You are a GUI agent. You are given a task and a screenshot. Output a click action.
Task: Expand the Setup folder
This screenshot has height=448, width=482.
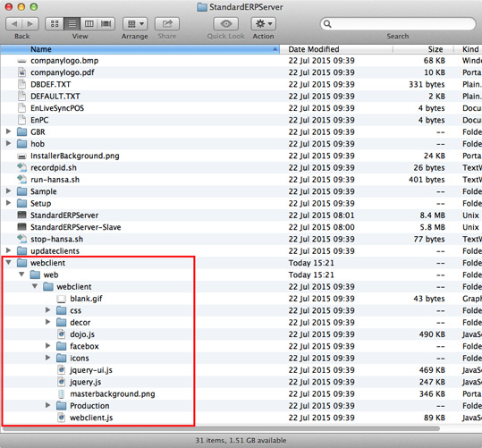click(9, 203)
